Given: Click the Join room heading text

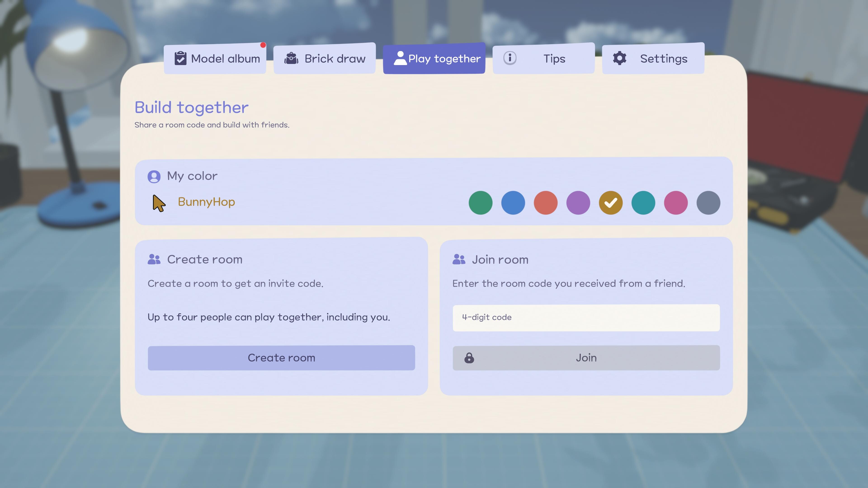Looking at the screenshot, I should coord(500,260).
